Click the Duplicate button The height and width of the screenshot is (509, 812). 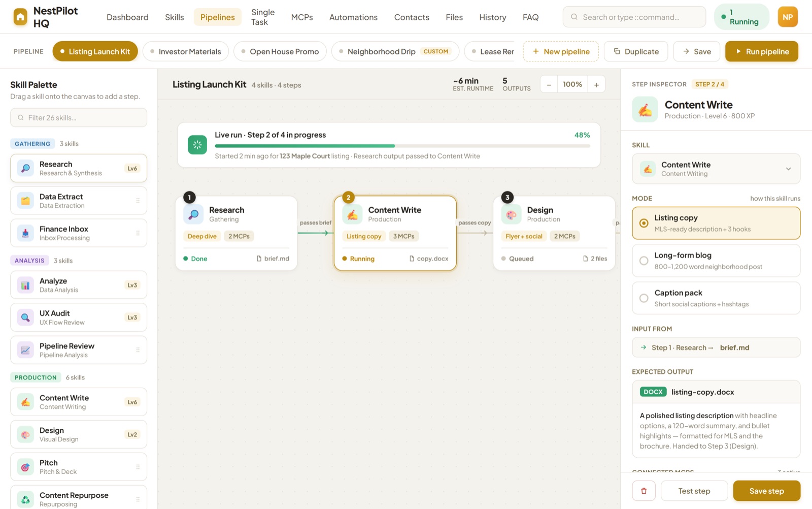coord(636,51)
